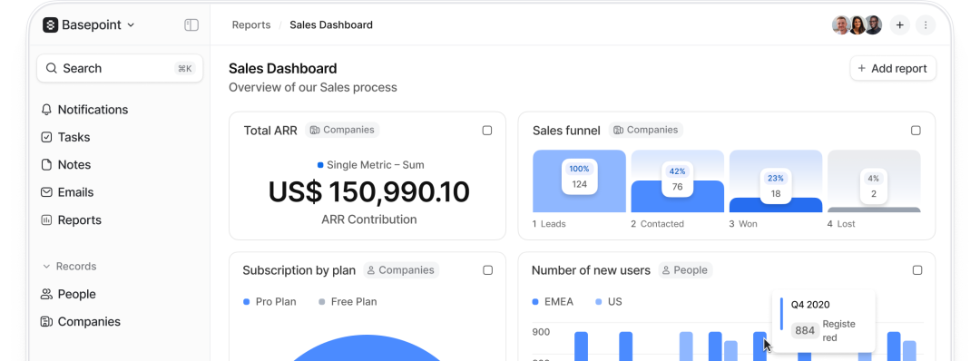Click the ⌘K shortcut badge

[185, 69]
